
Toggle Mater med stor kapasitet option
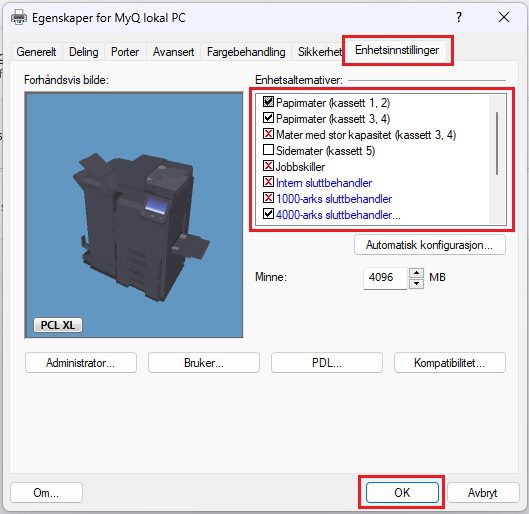click(x=268, y=134)
